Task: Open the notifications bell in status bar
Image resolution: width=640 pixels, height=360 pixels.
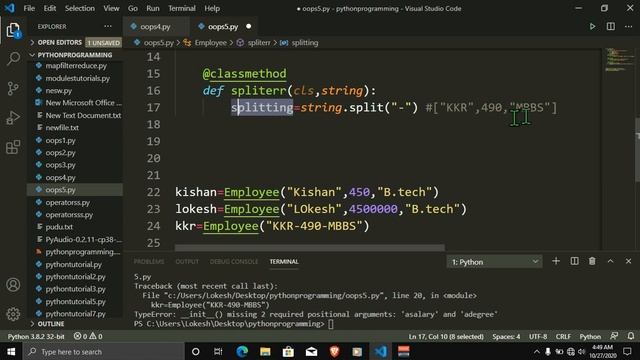Action: [x=631, y=336]
